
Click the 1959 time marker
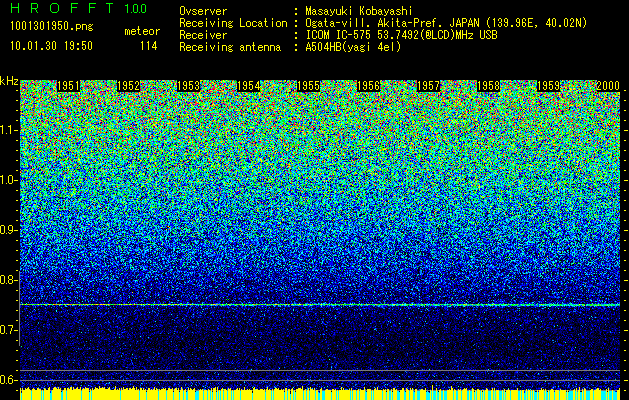click(549, 86)
